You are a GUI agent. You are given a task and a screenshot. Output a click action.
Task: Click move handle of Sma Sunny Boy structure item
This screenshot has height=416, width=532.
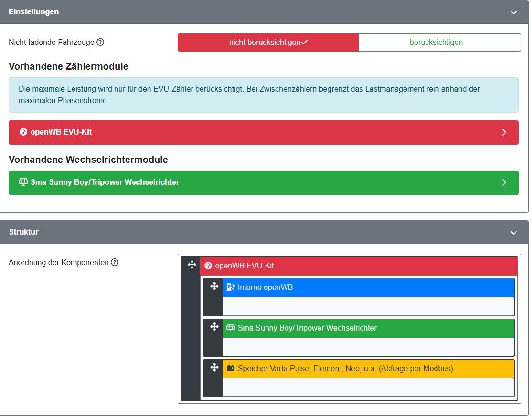click(214, 327)
